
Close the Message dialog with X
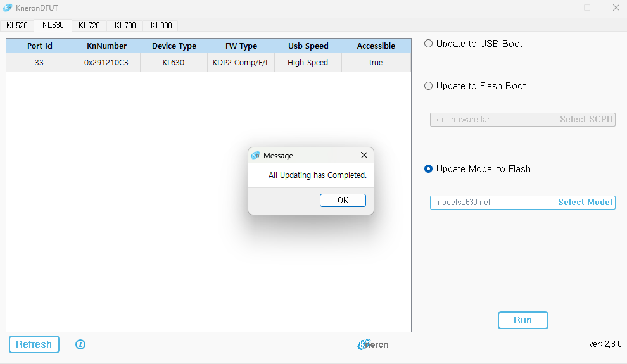click(x=364, y=155)
